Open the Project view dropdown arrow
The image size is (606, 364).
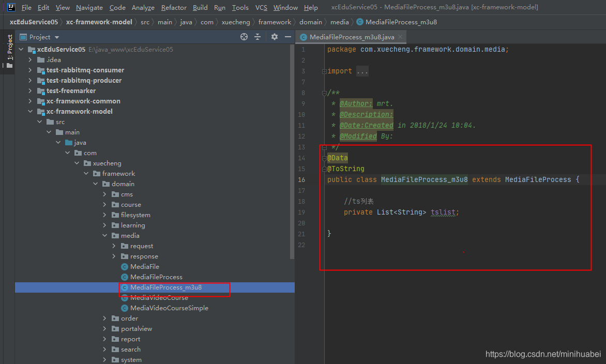click(x=57, y=37)
